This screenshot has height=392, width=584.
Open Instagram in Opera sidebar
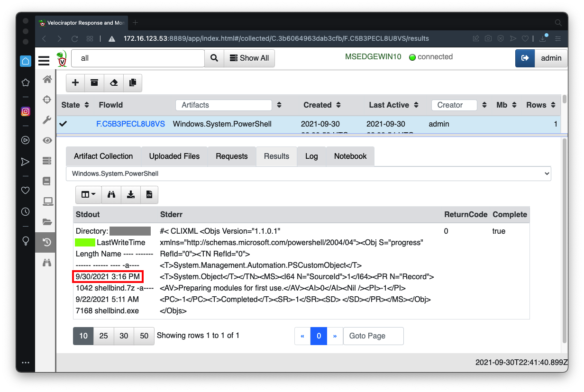[26, 112]
